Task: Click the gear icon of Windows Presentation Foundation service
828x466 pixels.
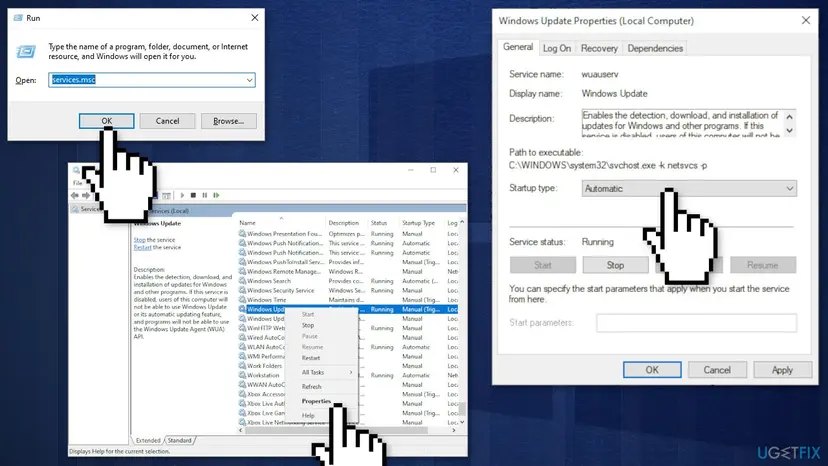Action: tap(242, 234)
